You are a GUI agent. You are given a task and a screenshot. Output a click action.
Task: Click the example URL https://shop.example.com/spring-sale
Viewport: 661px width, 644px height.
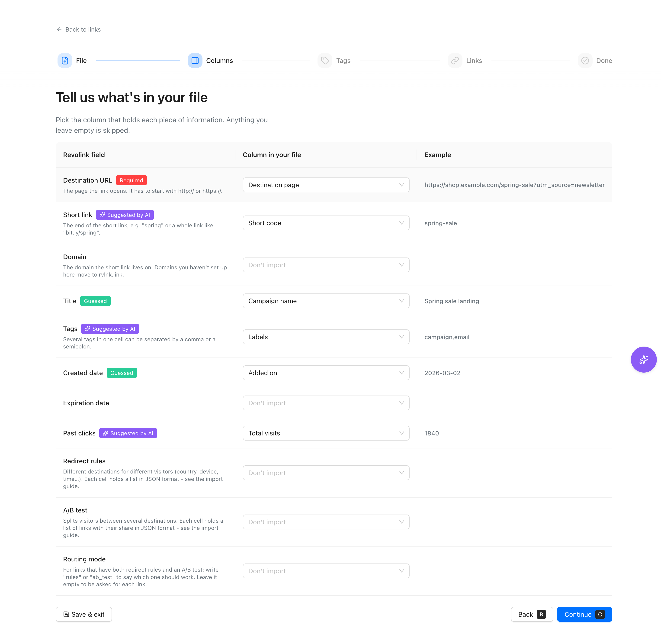tap(514, 185)
